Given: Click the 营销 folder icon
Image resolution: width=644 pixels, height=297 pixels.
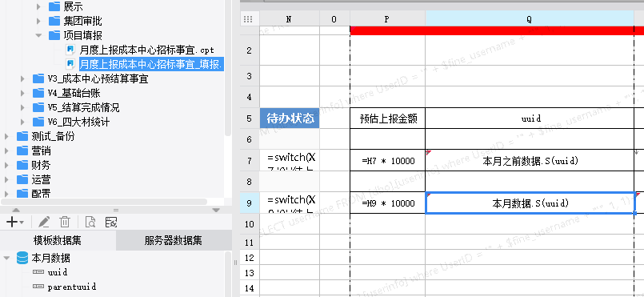Looking at the screenshot, I should [x=22, y=151].
